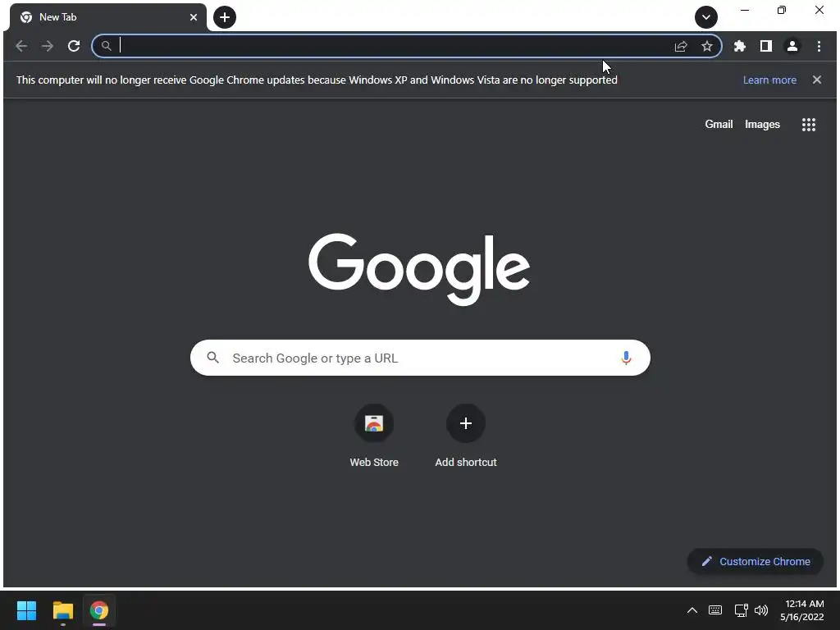
Task: Open network status tray icon
Action: (741, 610)
